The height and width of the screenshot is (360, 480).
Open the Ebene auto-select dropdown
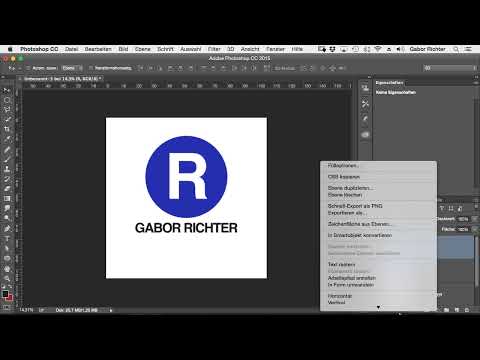tap(72, 68)
